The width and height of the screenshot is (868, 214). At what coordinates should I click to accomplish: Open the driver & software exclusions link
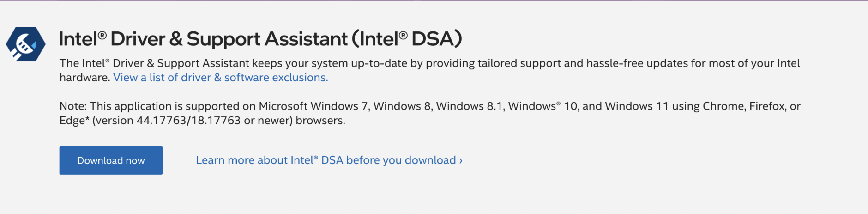(220, 78)
